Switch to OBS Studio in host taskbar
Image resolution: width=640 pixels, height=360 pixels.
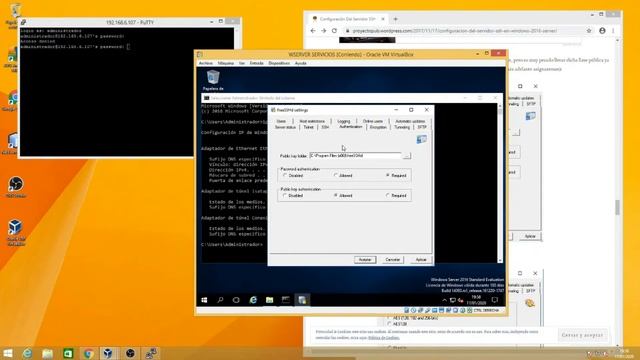(130, 353)
